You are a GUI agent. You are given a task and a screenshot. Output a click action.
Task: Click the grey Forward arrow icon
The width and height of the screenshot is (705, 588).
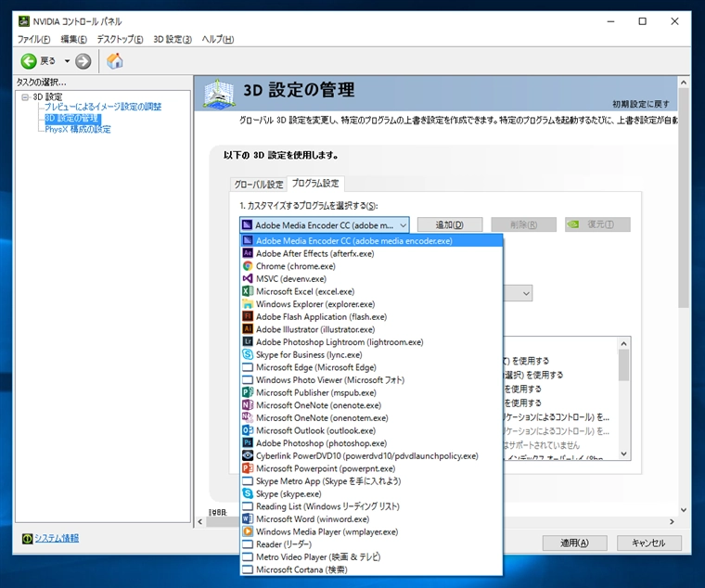(x=83, y=61)
